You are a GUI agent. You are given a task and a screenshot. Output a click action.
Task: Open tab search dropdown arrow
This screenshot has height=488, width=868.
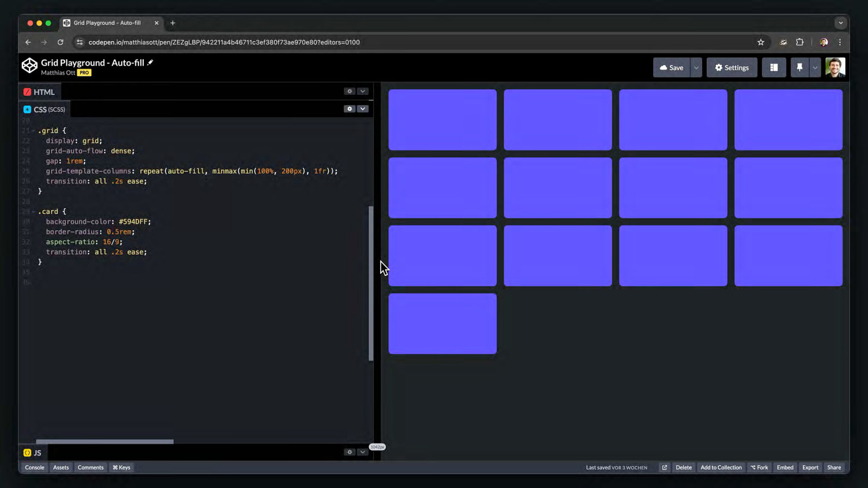click(840, 23)
